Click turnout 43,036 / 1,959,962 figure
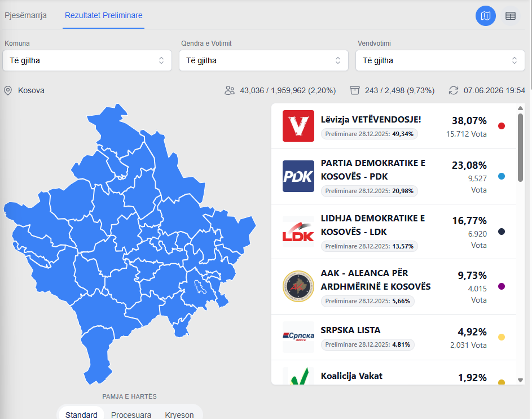This screenshot has width=532, height=419. click(x=288, y=91)
